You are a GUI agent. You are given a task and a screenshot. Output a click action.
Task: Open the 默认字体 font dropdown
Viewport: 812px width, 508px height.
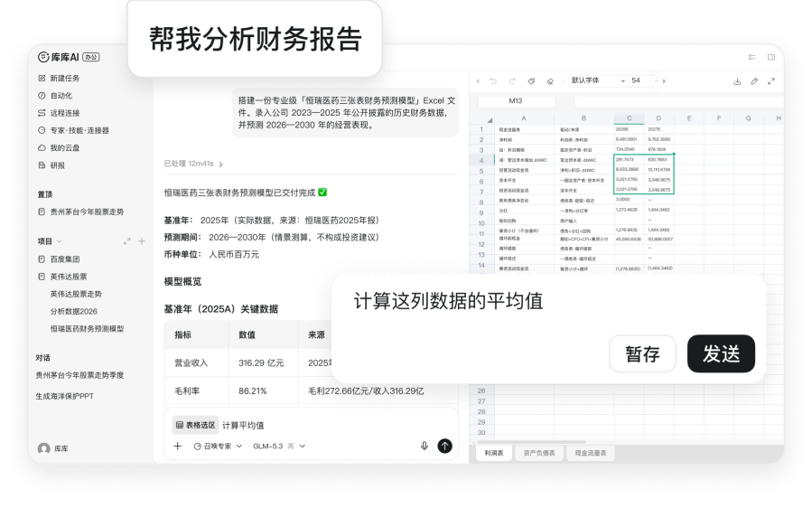pyautogui.click(x=598, y=80)
